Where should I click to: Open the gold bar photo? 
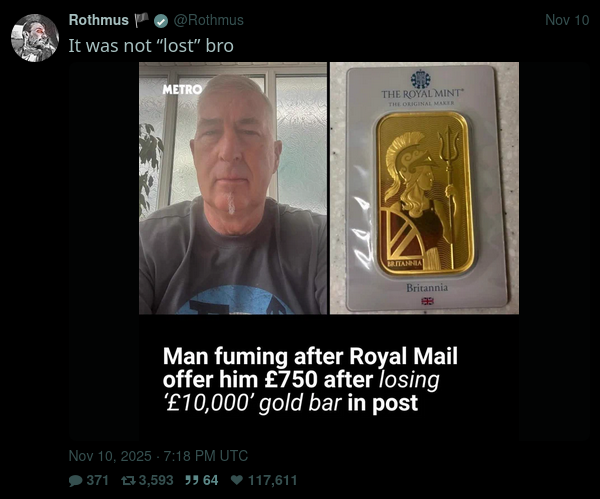tap(424, 188)
